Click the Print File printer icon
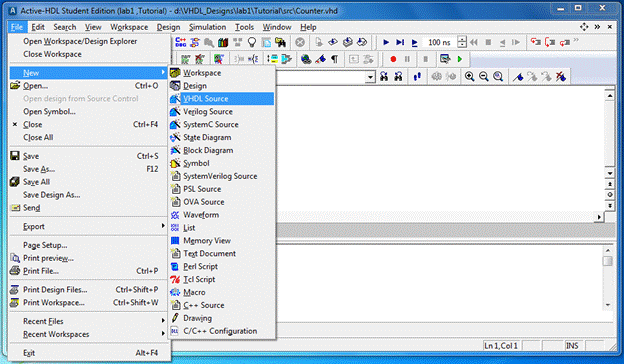The width and height of the screenshot is (624, 364). [15, 271]
